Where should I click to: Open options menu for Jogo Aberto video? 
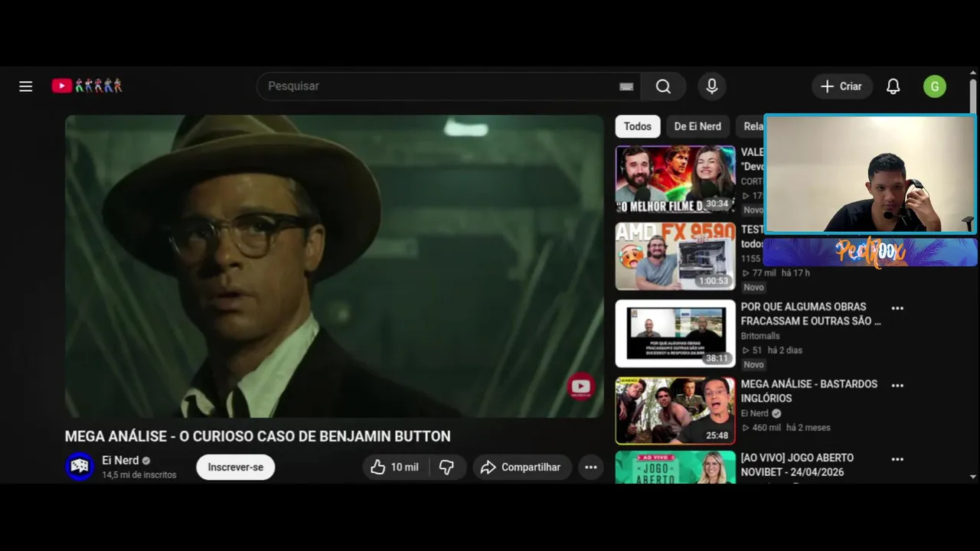897,460
